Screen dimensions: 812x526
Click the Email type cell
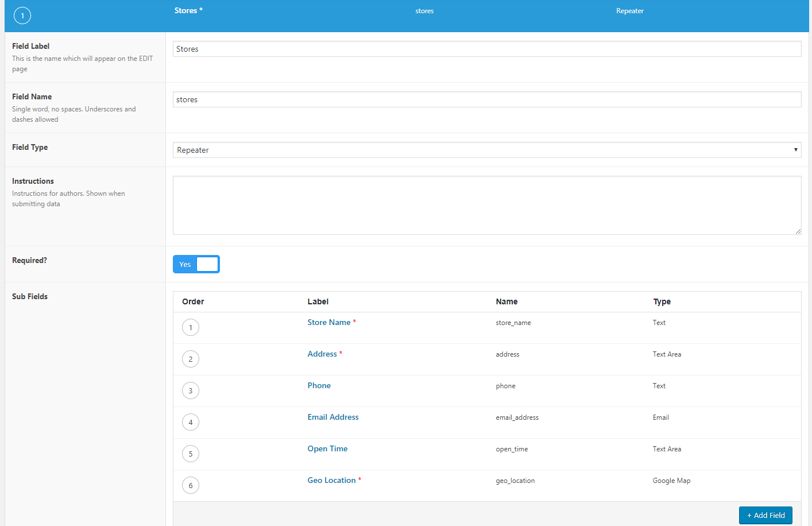[x=660, y=417]
